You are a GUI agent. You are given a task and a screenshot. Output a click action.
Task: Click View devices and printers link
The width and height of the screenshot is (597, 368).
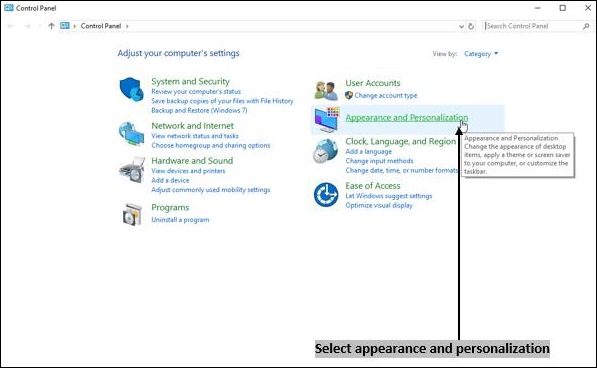point(188,171)
